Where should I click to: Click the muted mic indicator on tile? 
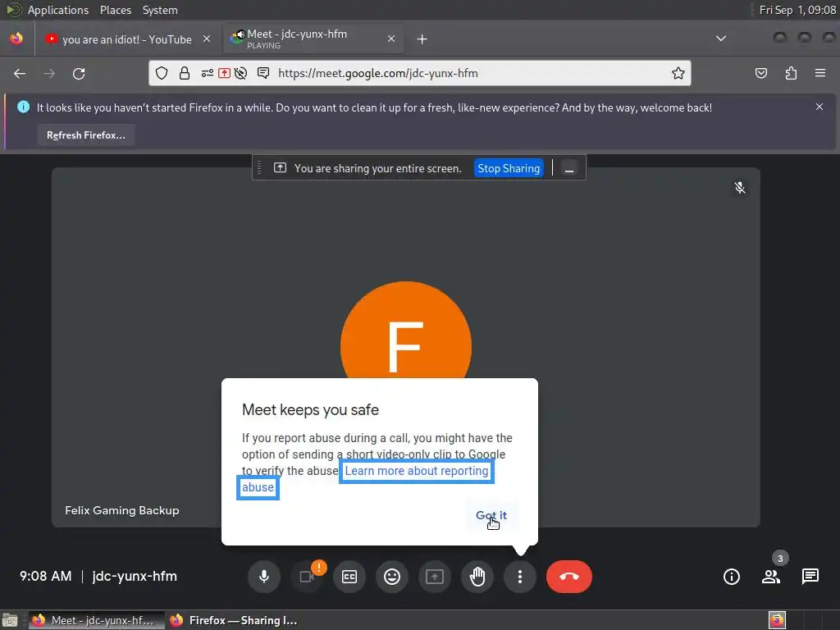740,188
